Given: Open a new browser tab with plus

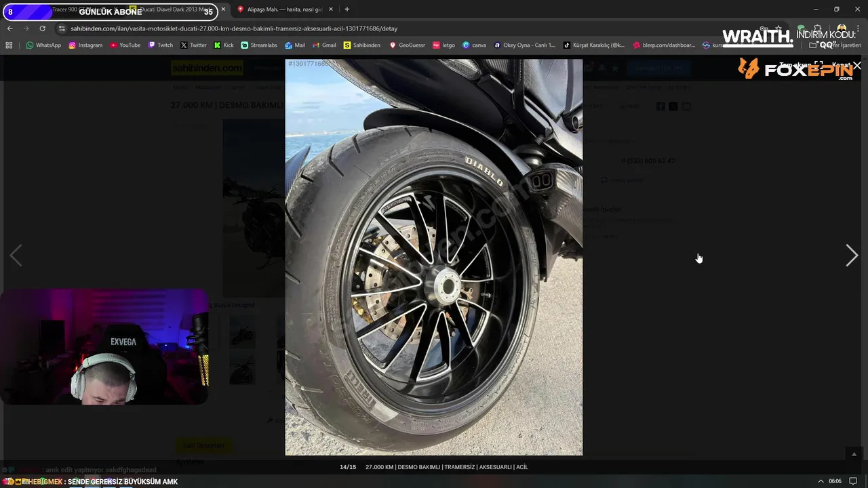Looking at the screenshot, I should 347,9.
